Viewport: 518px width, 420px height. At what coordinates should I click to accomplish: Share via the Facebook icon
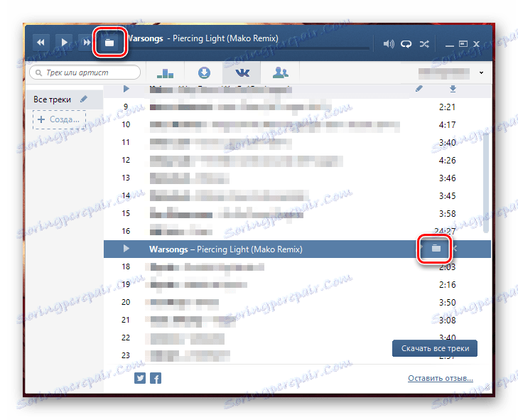coord(156,378)
